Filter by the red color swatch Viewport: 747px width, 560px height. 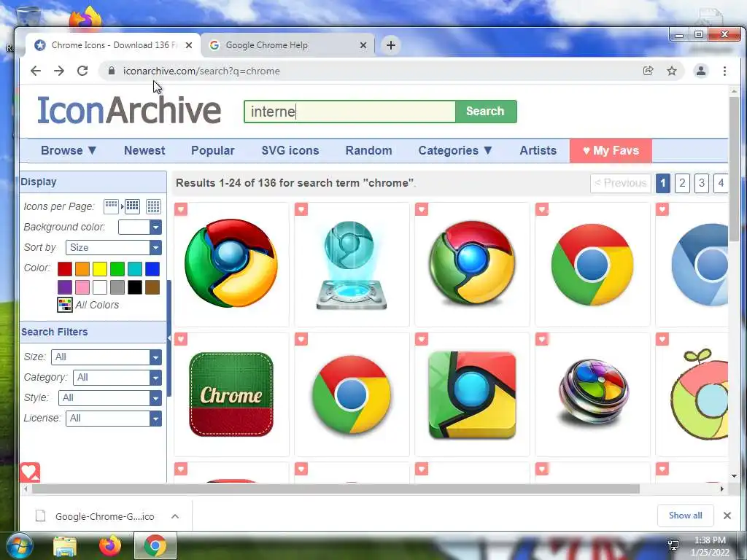pos(65,269)
